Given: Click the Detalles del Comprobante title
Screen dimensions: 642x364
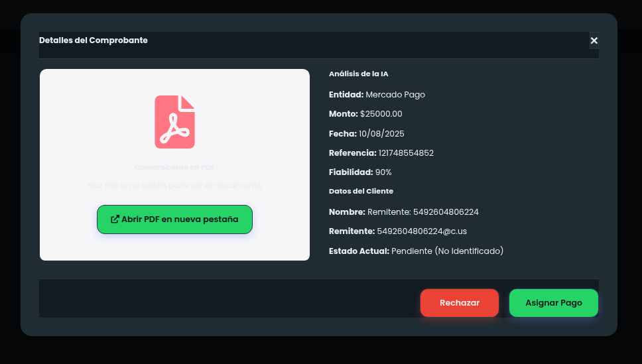Looking at the screenshot, I should coord(94,40).
